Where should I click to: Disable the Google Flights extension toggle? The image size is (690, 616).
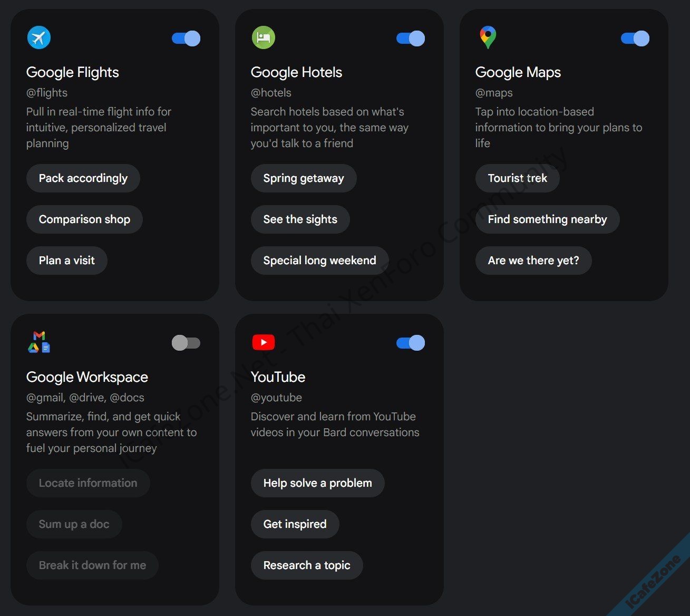(186, 38)
